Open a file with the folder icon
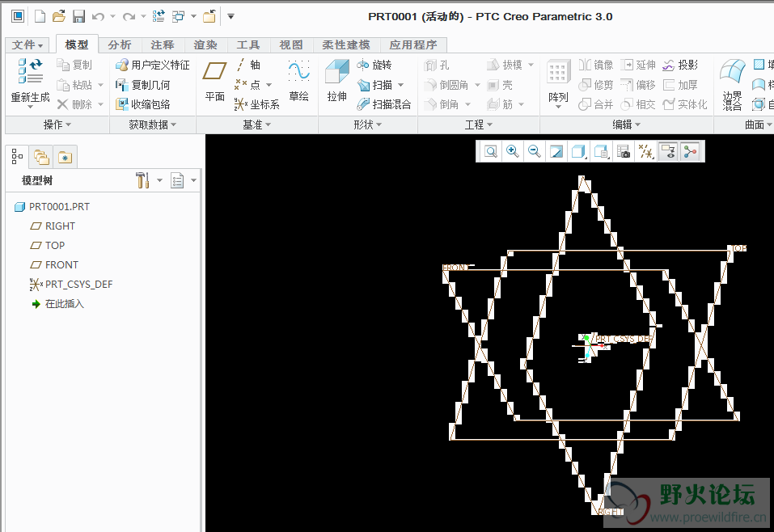 59,16
